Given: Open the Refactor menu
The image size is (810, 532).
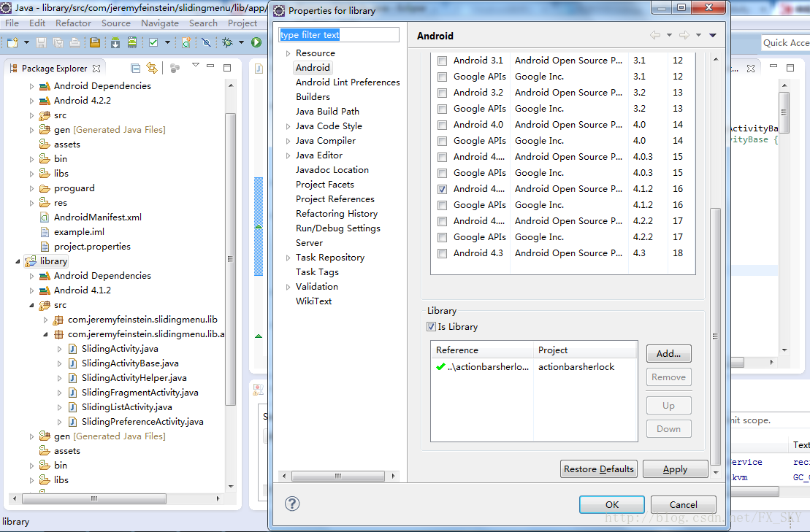Looking at the screenshot, I should click(x=73, y=23).
